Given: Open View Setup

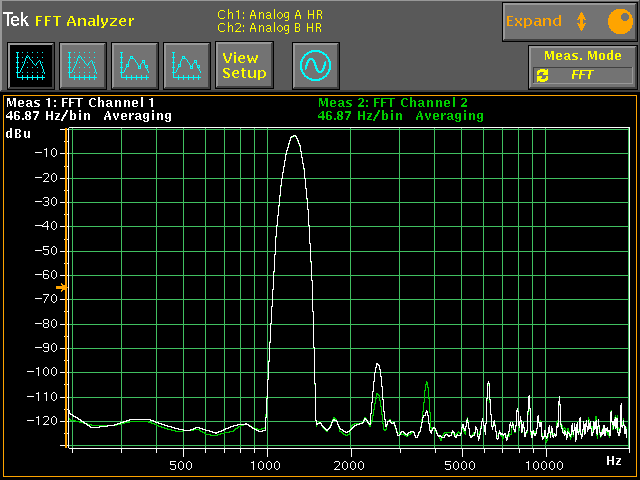Looking at the screenshot, I should pyautogui.click(x=244, y=66).
